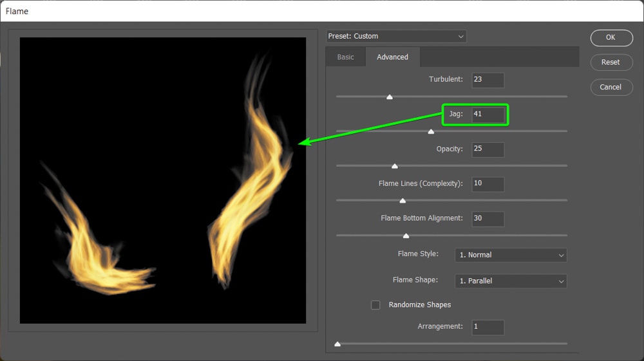Open the Flame Shape dropdown

(511, 281)
